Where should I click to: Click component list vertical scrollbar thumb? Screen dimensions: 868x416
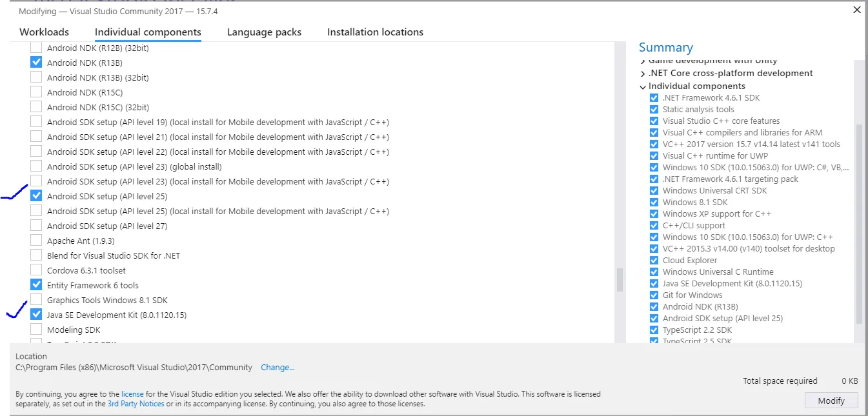tap(620, 280)
